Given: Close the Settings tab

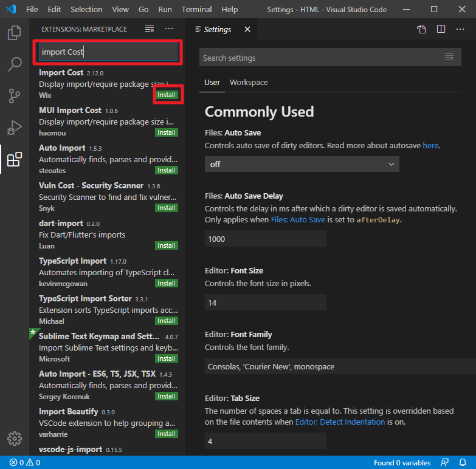Looking at the screenshot, I should (x=247, y=29).
